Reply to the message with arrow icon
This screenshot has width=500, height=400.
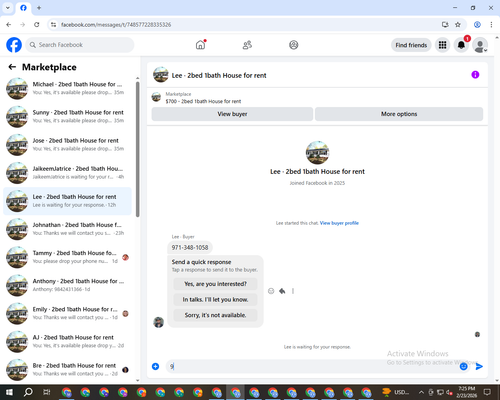coord(282,291)
